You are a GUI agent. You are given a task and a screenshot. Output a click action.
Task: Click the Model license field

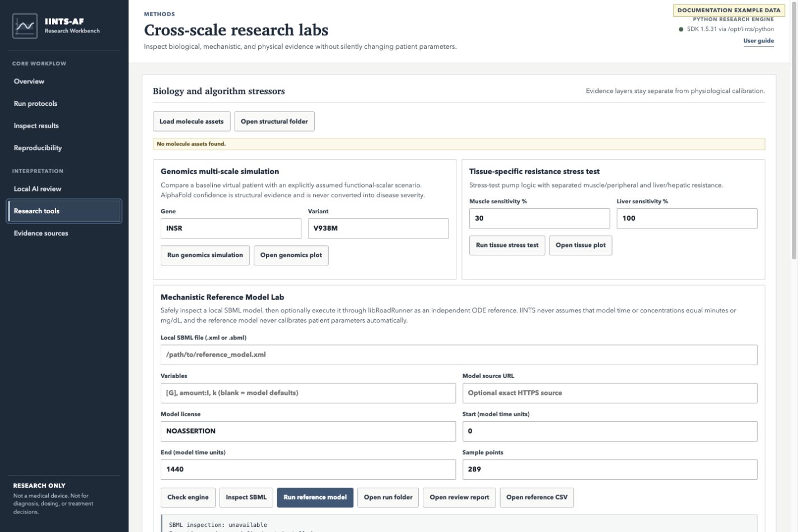click(308, 431)
